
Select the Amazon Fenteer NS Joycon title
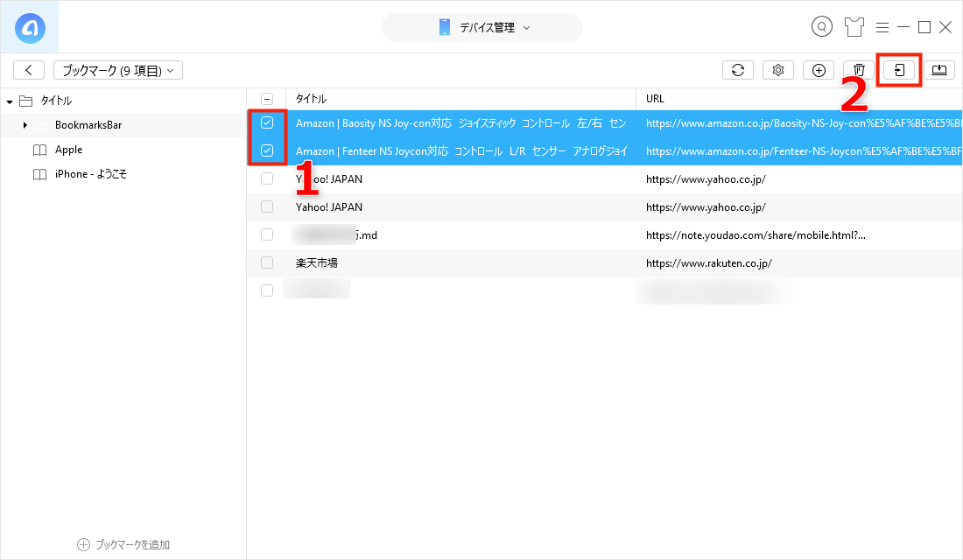coord(461,151)
